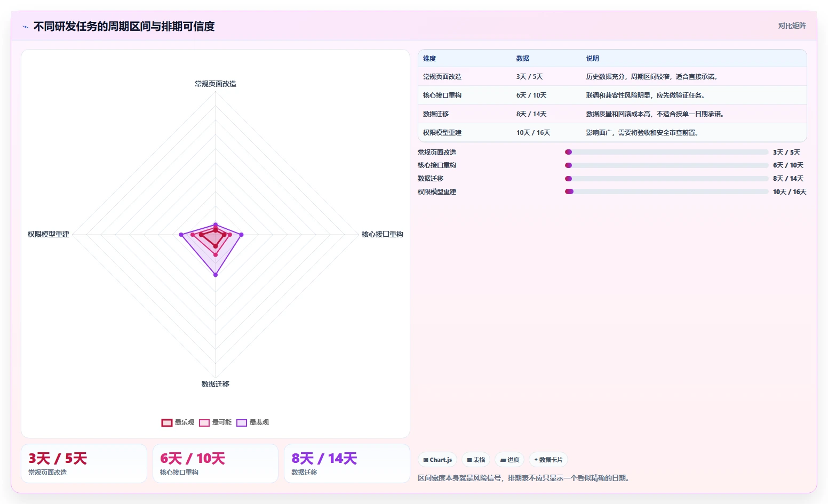The width and height of the screenshot is (828, 504).
Task: Click description 联调和兼容性风险明显
Action: 646,95
